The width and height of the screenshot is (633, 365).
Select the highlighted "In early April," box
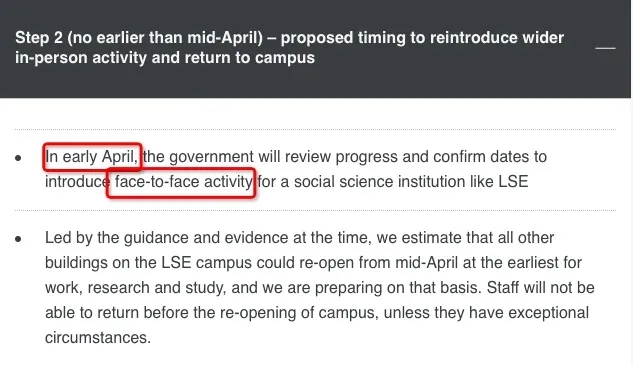click(x=92, y=156)
